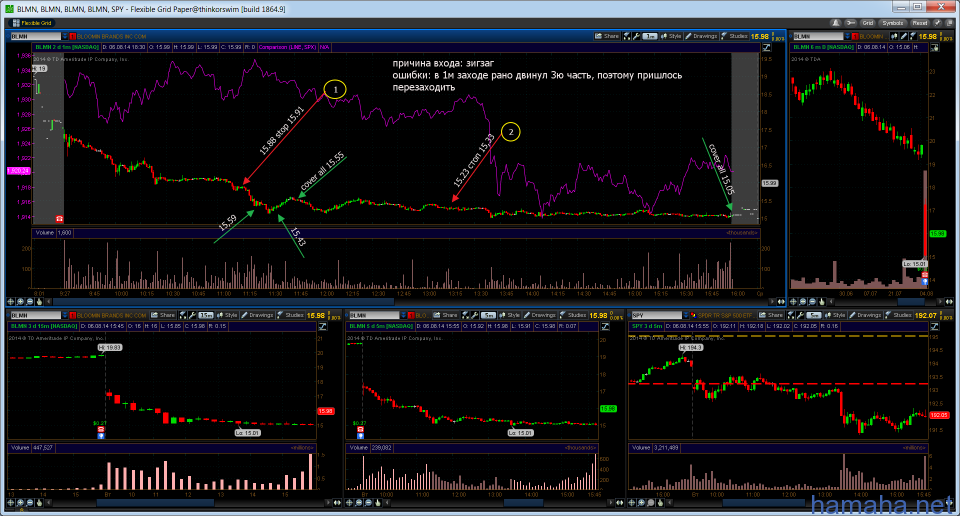Click the Grid button in the top bar
Image resolution: width=960 pixels, height=516 pixels.
pyautogui.click(x=868, y=23)
